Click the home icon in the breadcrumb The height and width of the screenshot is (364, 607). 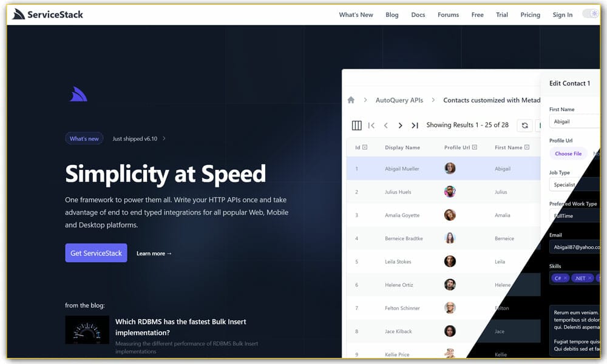[351, 100]
